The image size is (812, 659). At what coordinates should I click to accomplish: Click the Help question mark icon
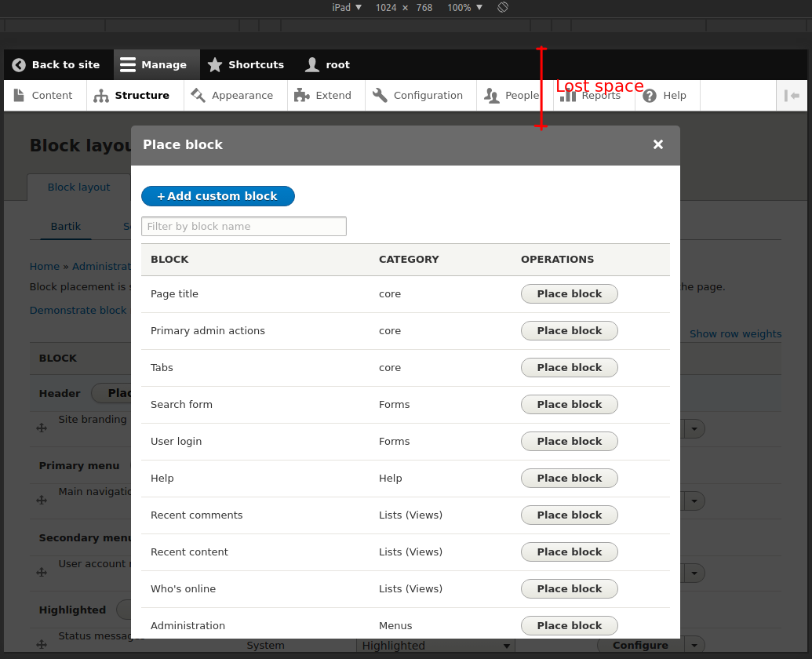pyautogui.click(x=650, y=96)
